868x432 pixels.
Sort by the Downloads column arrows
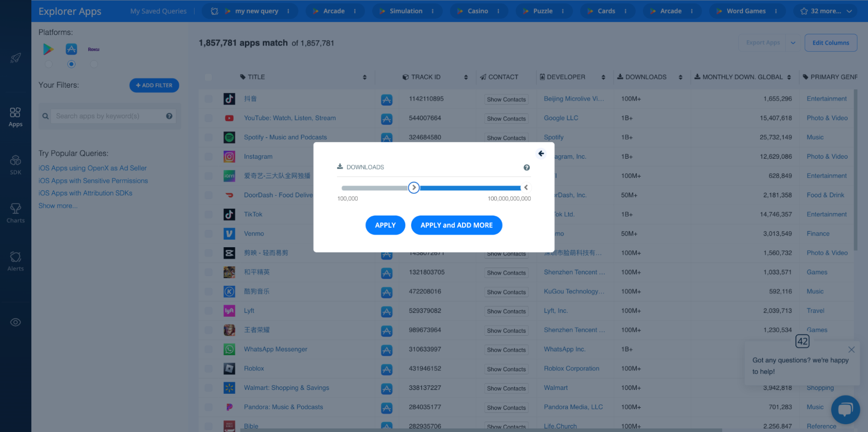point(680,77)
